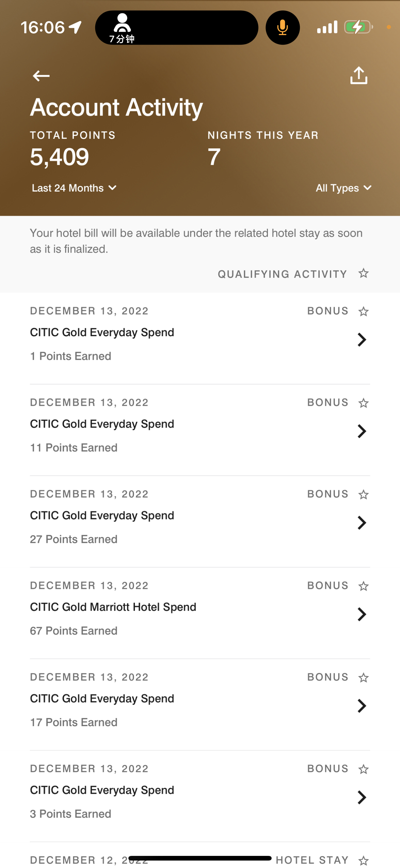Tap the star beside the 27 Points Earned entry
The height and width of the screenshot is (868, 400).
363,494
